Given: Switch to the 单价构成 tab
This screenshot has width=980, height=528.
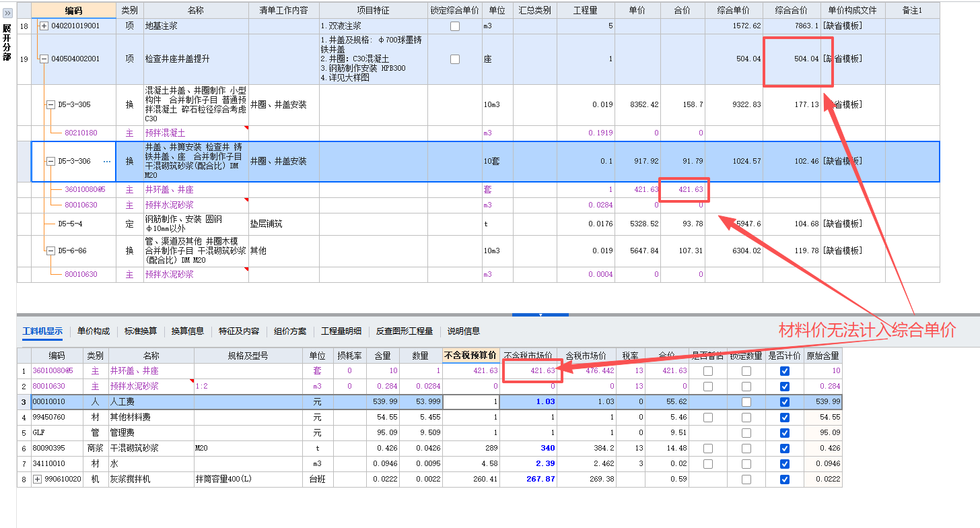Looking at the screenshot, I should click(94, 331).
